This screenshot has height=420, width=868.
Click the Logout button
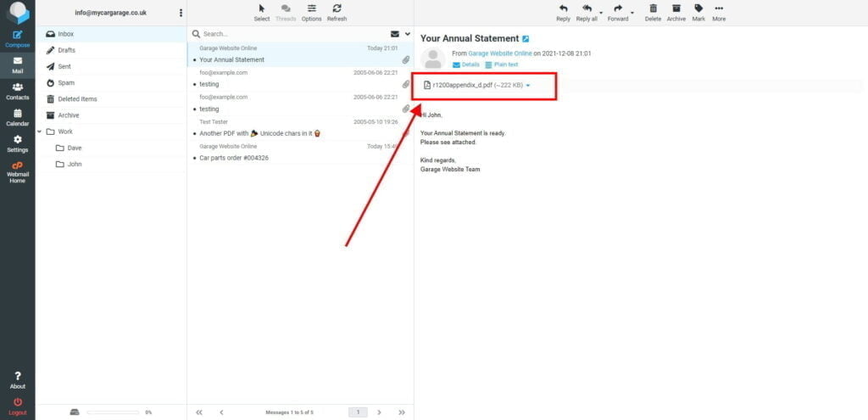17,406
